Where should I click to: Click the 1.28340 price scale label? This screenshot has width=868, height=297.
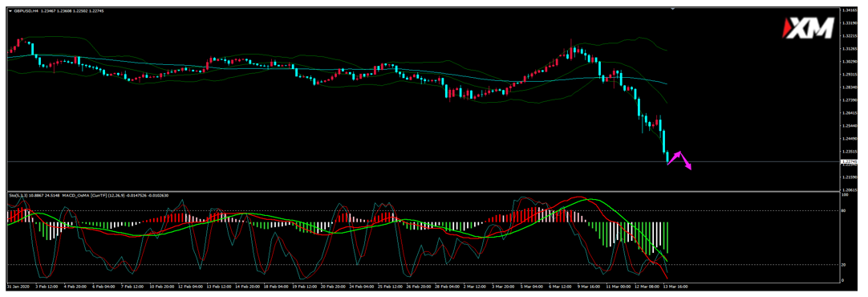coord(850,87)
